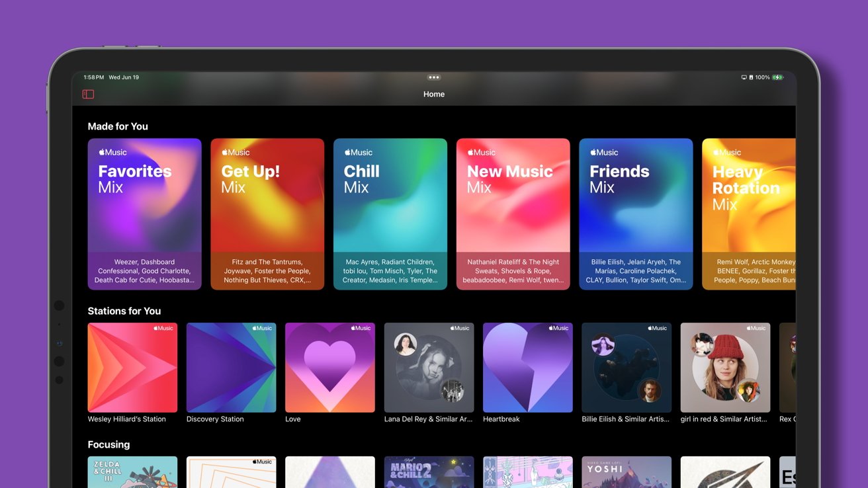Open the Favorites Mix playlist
This screenshot has height=488, width=868.
coord(145,214)
